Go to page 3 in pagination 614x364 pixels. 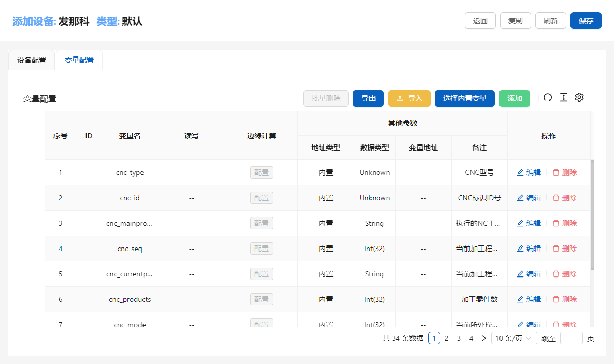tap(459, 338)
